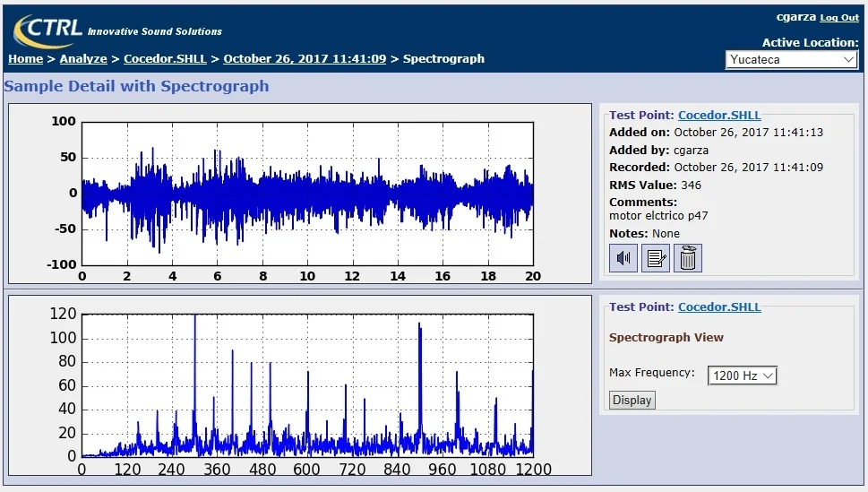Click the CTRL logo
The height and width of the screenshot is (492, 868).
tap(47, 30)
